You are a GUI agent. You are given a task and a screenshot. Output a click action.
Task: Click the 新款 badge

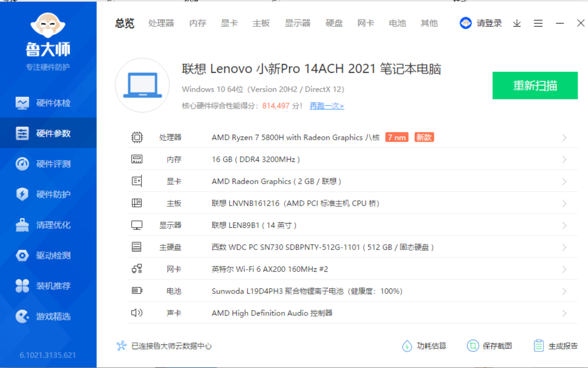(x=424, y=137)
